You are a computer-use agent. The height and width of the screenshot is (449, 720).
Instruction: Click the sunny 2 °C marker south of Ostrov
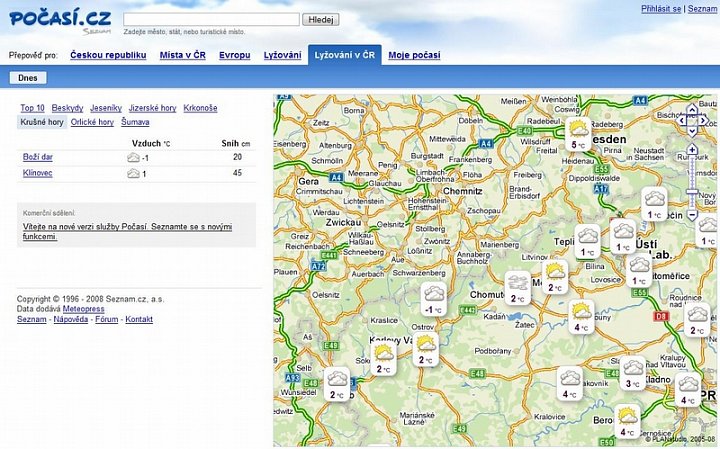pyautogui.click(x=426, y=349)
